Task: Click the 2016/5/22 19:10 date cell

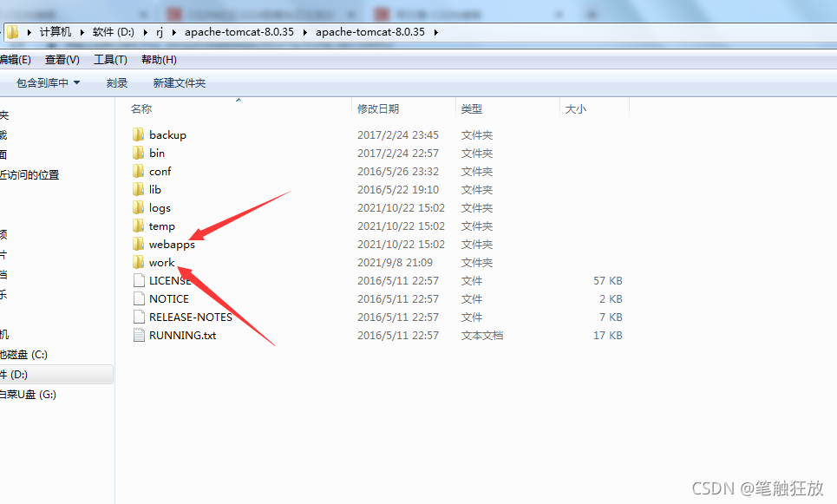Action: click(x=397, y=189)
